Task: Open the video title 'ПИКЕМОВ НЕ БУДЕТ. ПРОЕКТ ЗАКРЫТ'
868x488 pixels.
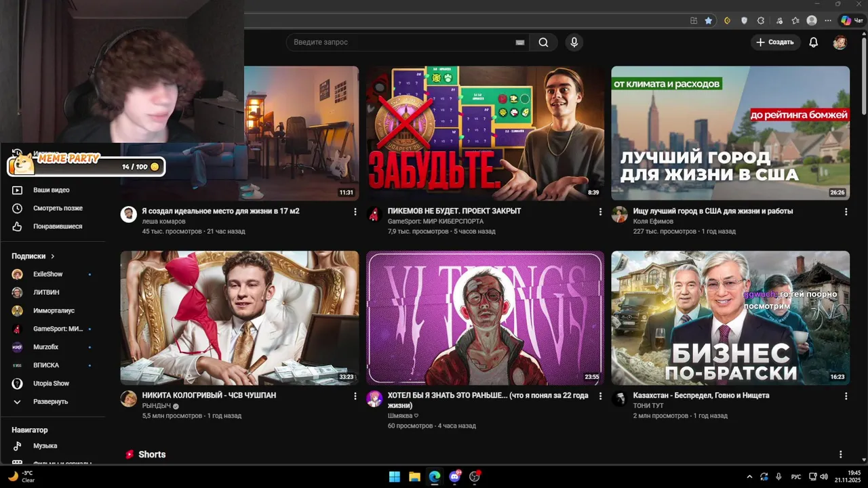Action: (x=454, y=211)
